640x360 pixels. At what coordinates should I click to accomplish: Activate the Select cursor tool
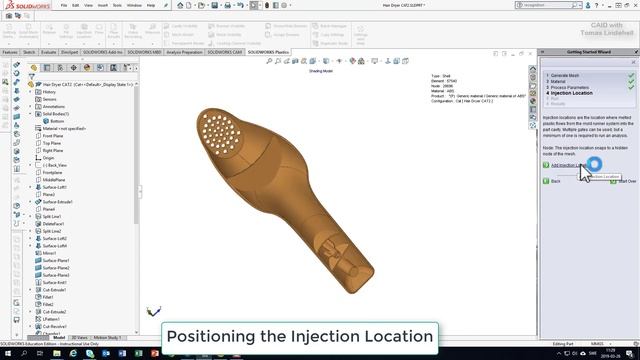254,5
